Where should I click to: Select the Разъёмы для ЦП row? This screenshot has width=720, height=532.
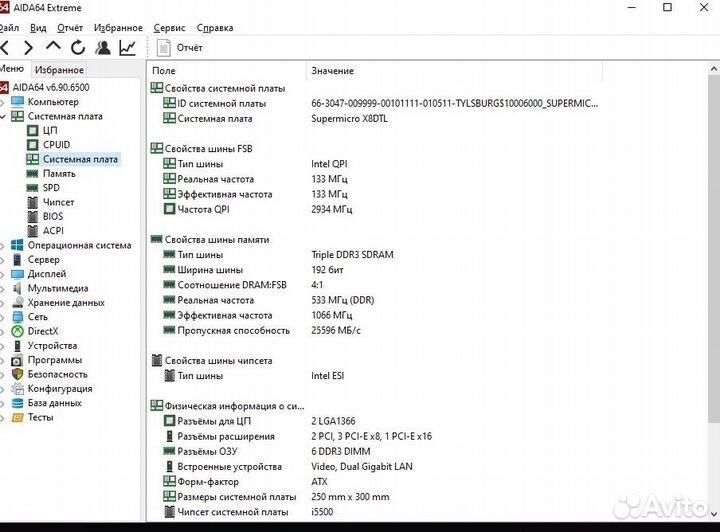click(259, 421)
